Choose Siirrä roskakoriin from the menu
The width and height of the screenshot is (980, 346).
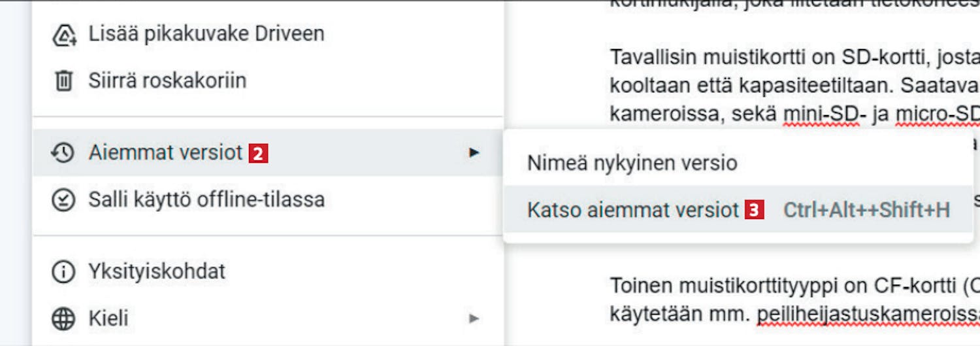167,81
